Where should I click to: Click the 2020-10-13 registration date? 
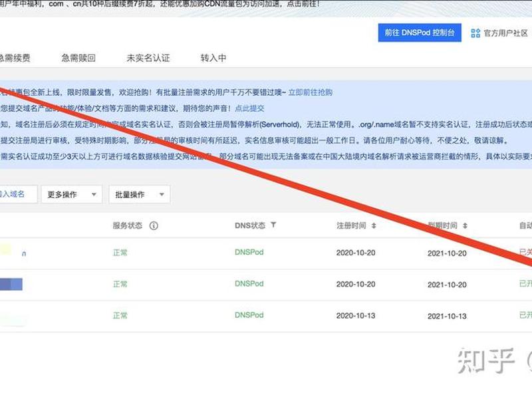point(356,316)
